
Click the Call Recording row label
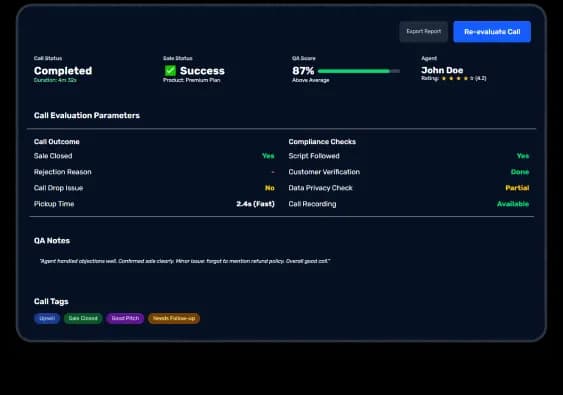pyautogui.click(x=312, y=204)
